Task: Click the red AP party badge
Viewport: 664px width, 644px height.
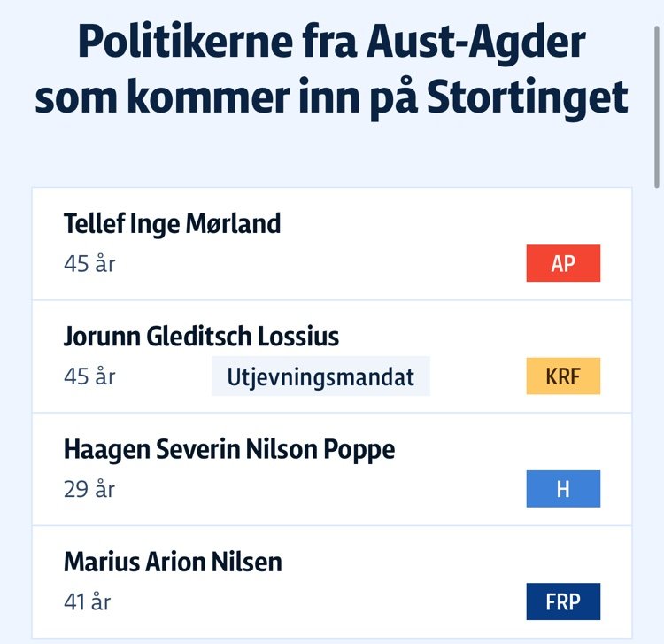Action: point(563,263)
